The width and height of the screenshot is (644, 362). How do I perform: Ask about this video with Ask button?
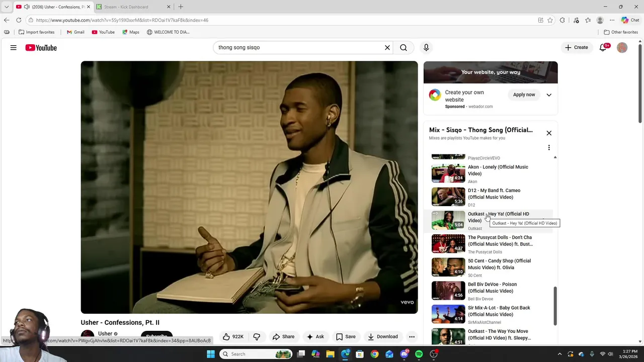click(315, 337)
